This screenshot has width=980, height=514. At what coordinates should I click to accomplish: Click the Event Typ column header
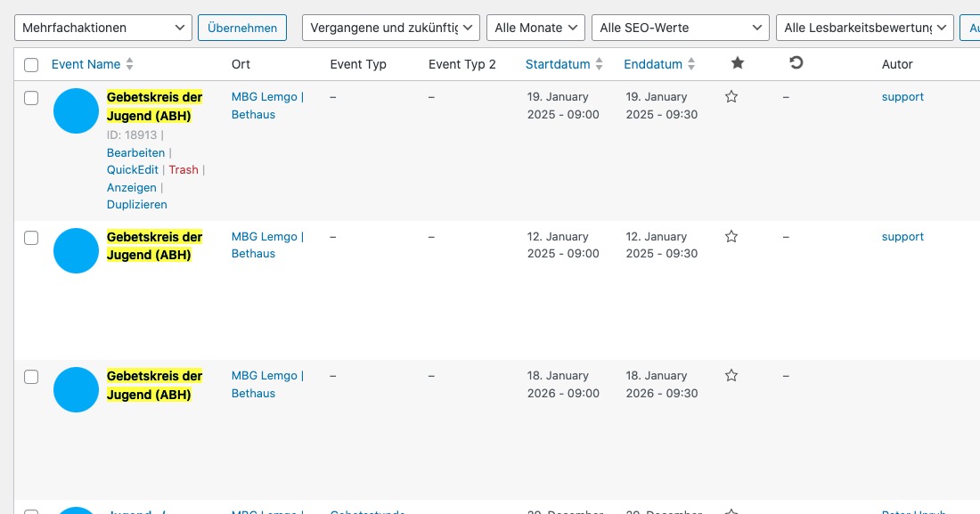click(x=358, y=64)
